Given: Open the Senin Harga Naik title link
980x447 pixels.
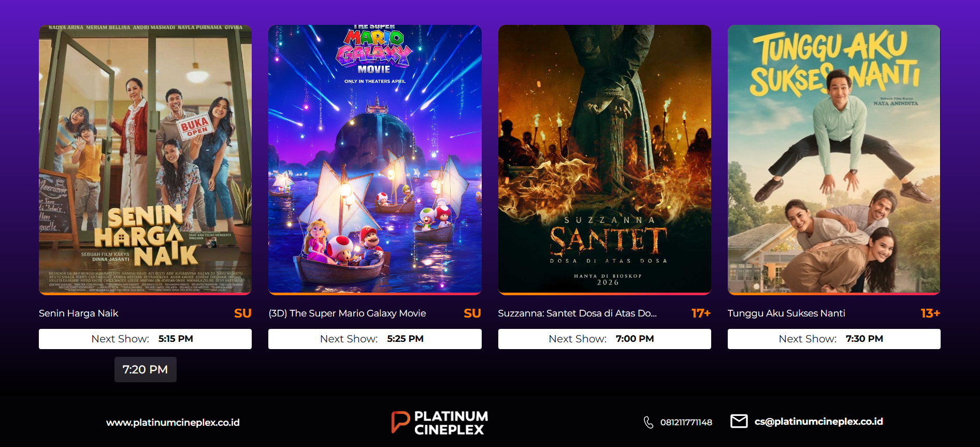Looking at the screenshot, I should click(79, 313).
